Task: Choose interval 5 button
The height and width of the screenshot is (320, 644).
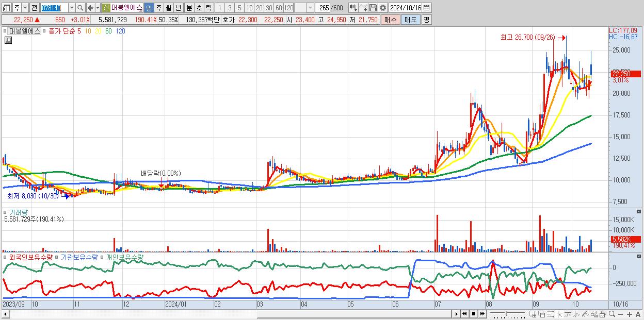Action: click(239, 8)
